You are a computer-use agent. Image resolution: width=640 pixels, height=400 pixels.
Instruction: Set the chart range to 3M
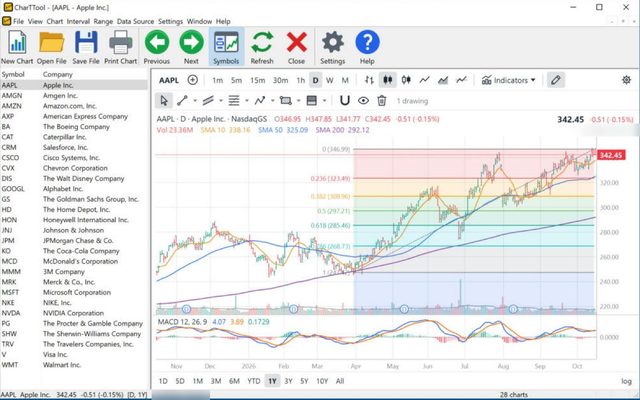pos(216,381)
